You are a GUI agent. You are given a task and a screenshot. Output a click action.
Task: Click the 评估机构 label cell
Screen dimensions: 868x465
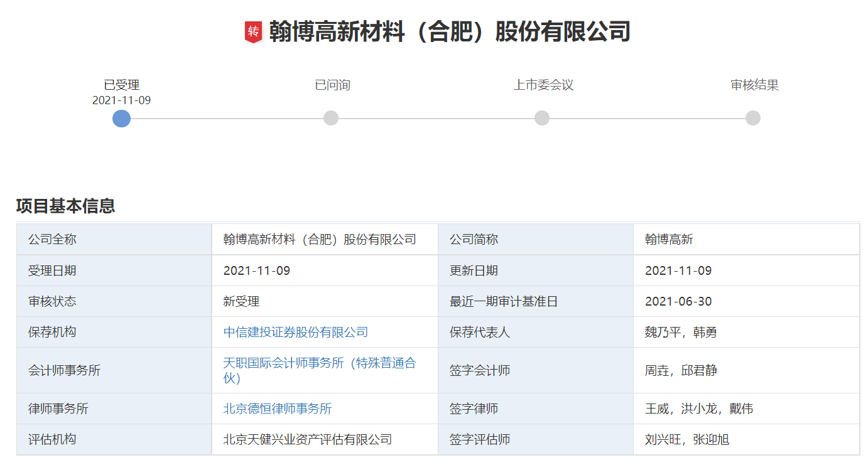[x=114, y=439]
